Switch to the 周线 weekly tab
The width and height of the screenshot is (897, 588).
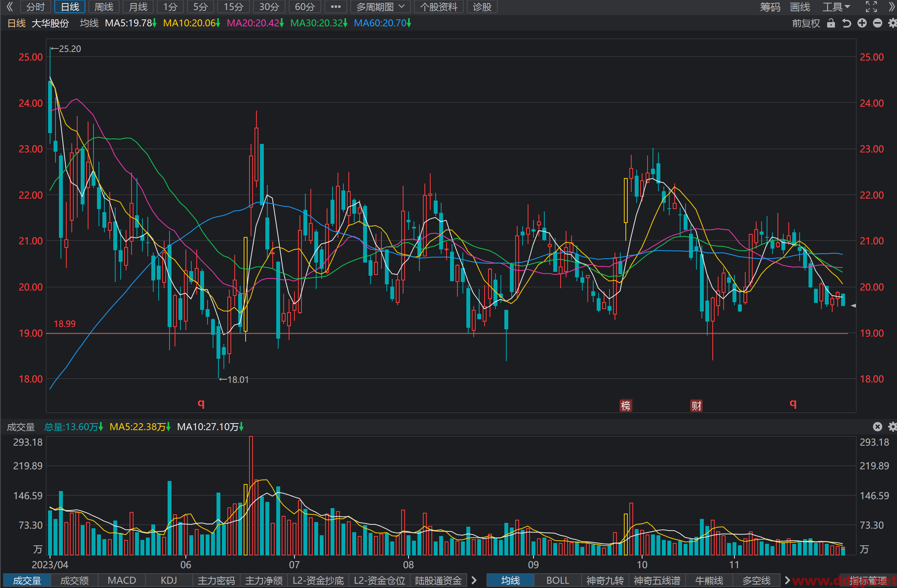pyautogui.click(x=104, y=7)
